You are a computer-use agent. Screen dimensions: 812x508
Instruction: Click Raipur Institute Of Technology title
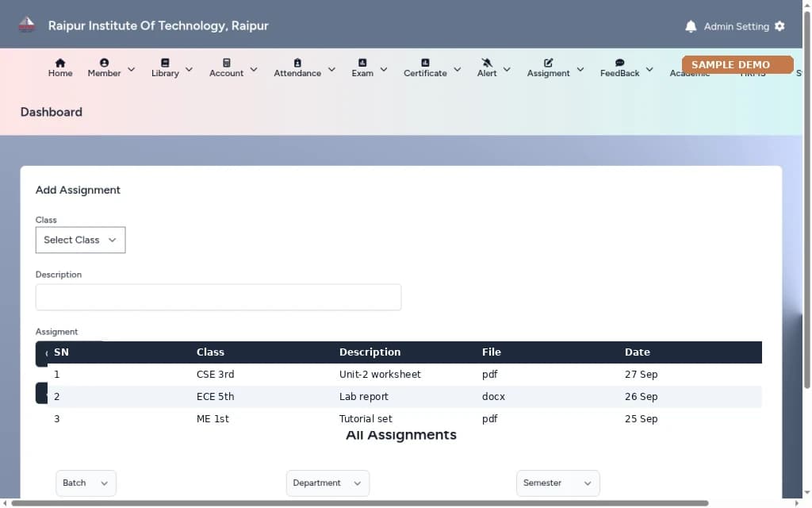pyautogui.click(x=158, y=25)
